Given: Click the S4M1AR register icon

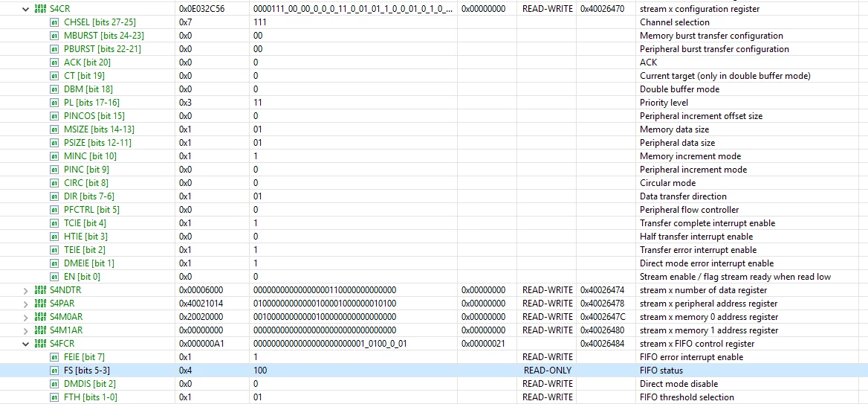Looking at the screenshot, I should [x=40, y=330].
